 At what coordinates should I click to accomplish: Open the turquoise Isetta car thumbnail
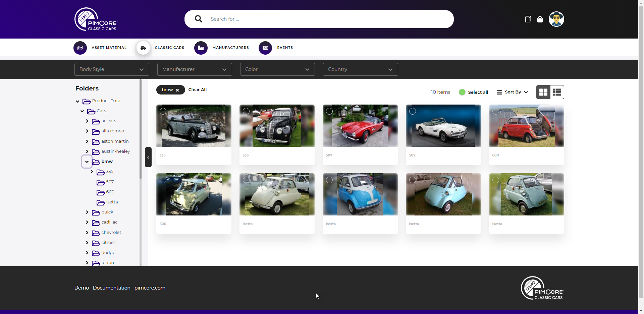pos(443,194)
